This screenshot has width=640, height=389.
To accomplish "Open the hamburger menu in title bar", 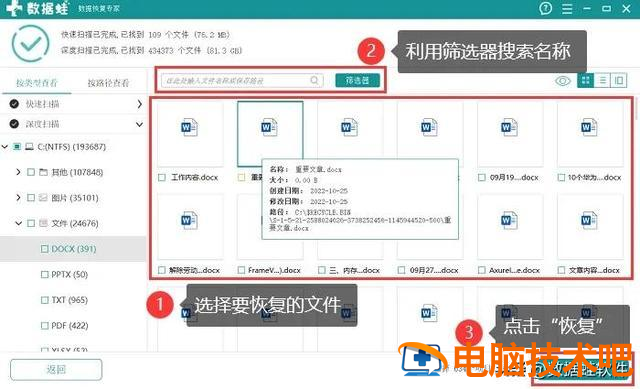I will tap(567, 9).
